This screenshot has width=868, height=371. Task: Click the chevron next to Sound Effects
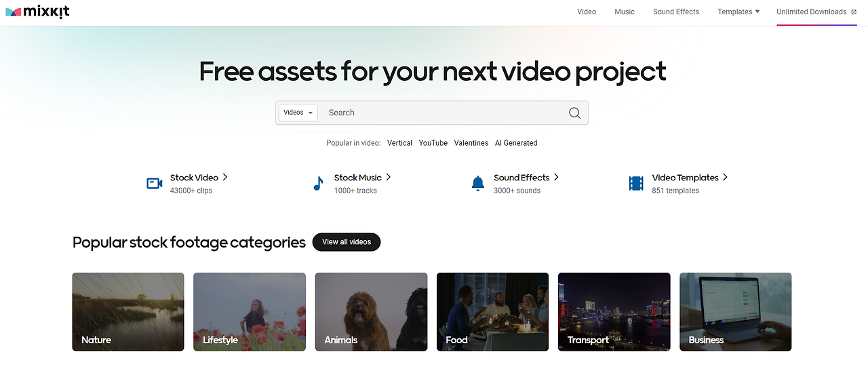pyautogui.click(x=556, y=177)
